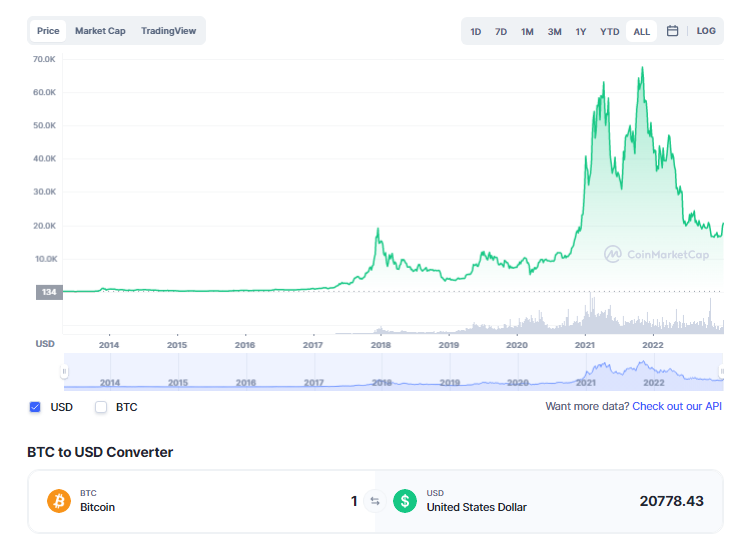Viewport: 744px width, 547px height.
Task: Click the 134 price label on axis
Action: 49,292
